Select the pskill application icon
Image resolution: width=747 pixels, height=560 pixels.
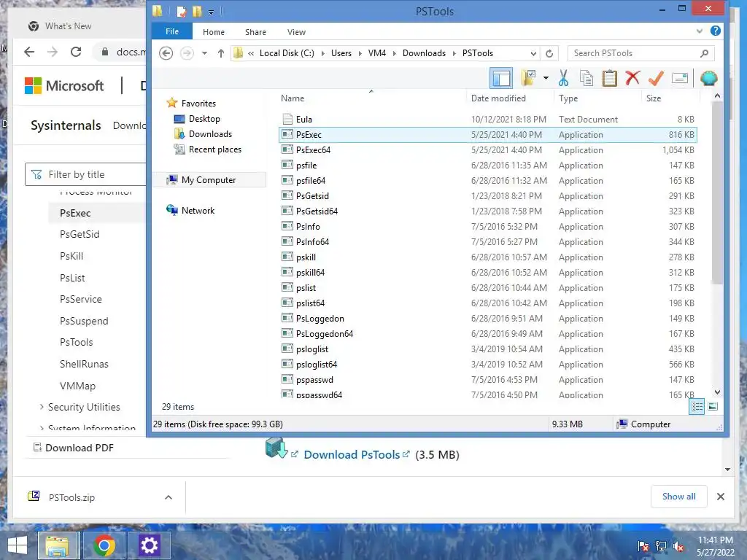coord(287,257)
